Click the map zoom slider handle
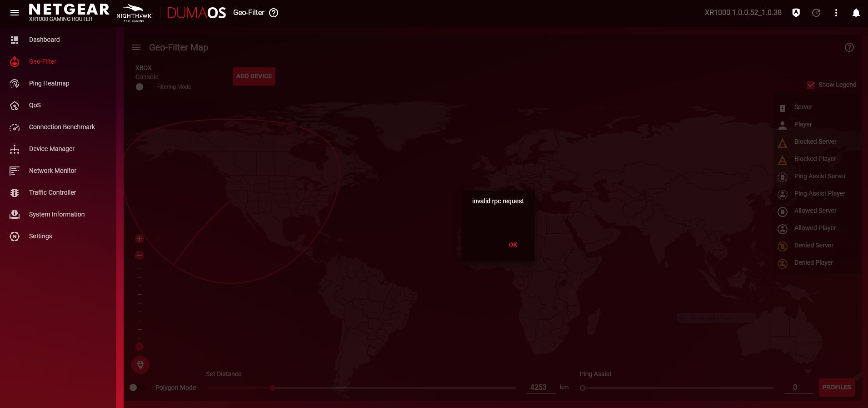Image resolution: width=868 pixels, height=408 pixels. pos(140,347)
